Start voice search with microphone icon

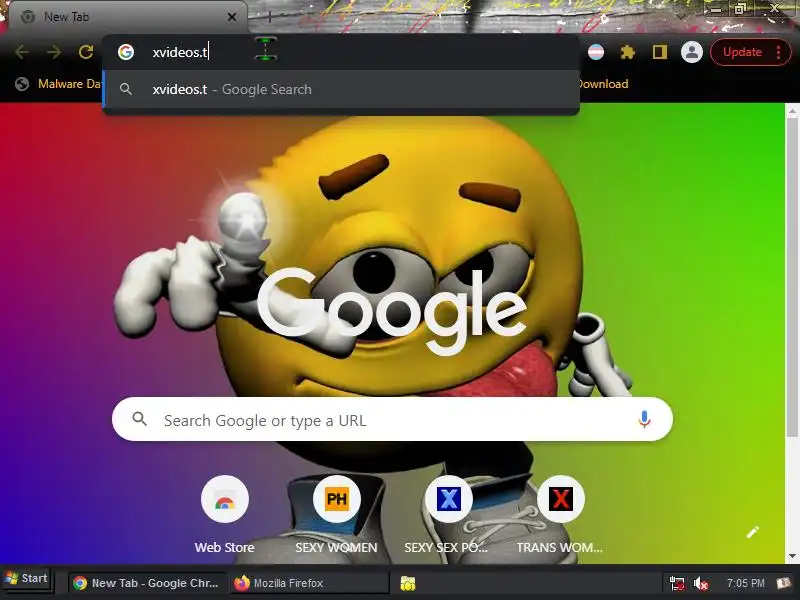tap(644, 419)
